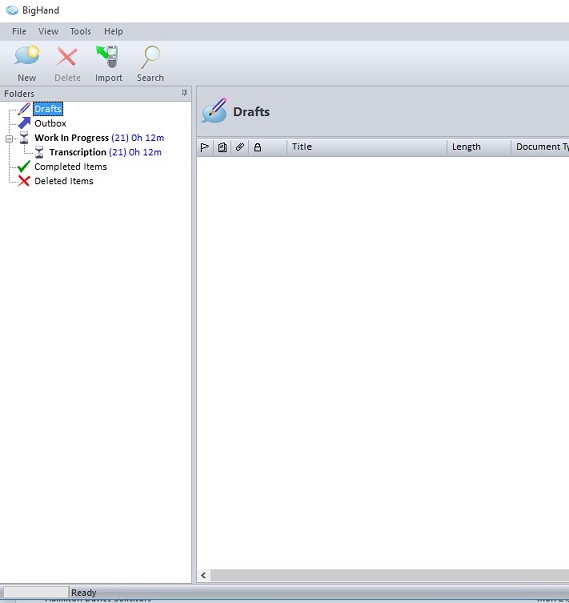Click the Transcription hourglass icon
This screenshot has width=569, height=603.
pos(39,152)
